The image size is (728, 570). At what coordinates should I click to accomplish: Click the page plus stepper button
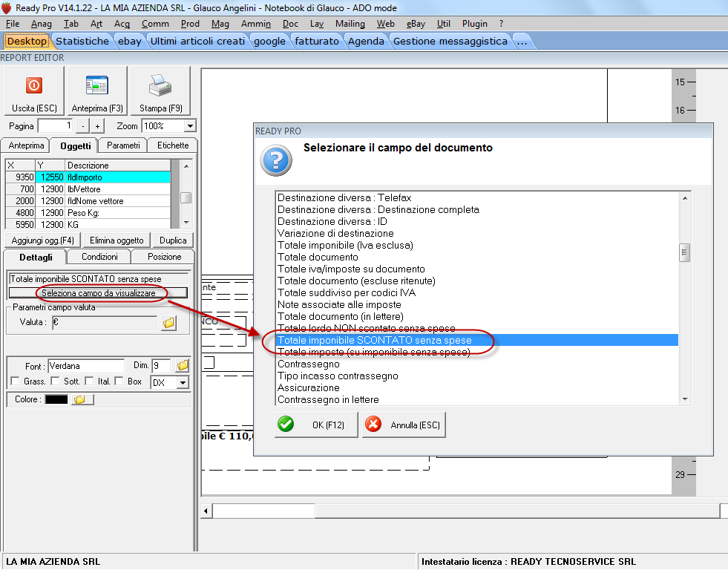coord(97,125)
